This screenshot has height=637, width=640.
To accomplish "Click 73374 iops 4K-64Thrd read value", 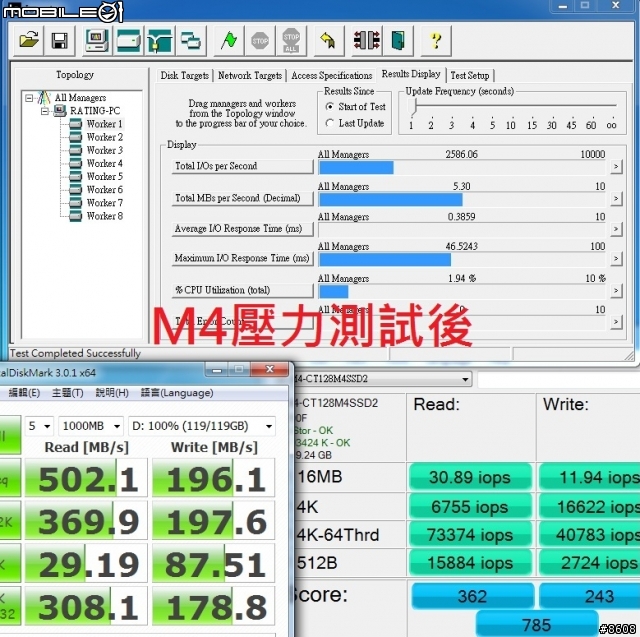I will coord(470,535).
